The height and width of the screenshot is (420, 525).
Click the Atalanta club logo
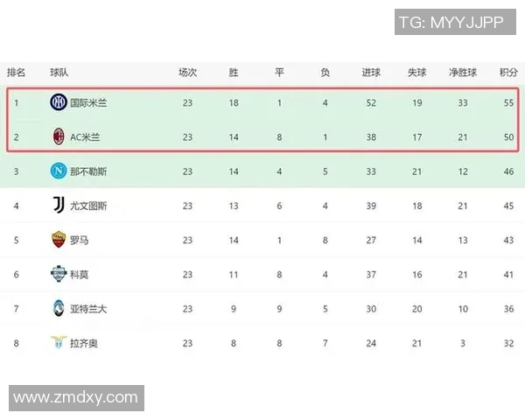(x=59, y=308)
